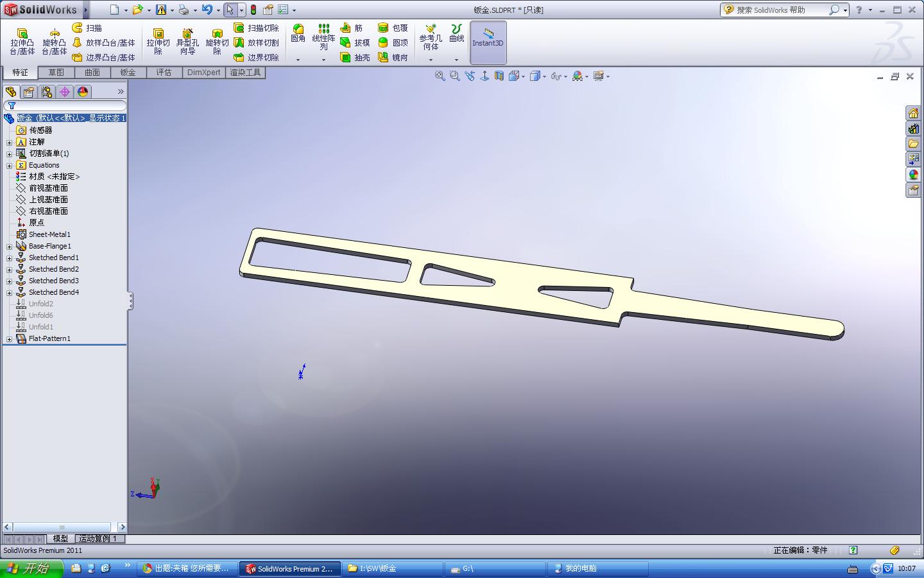Select the 旋转凸台/基体 revolve boss tool
Screen dimensions: 924x578
55,42
